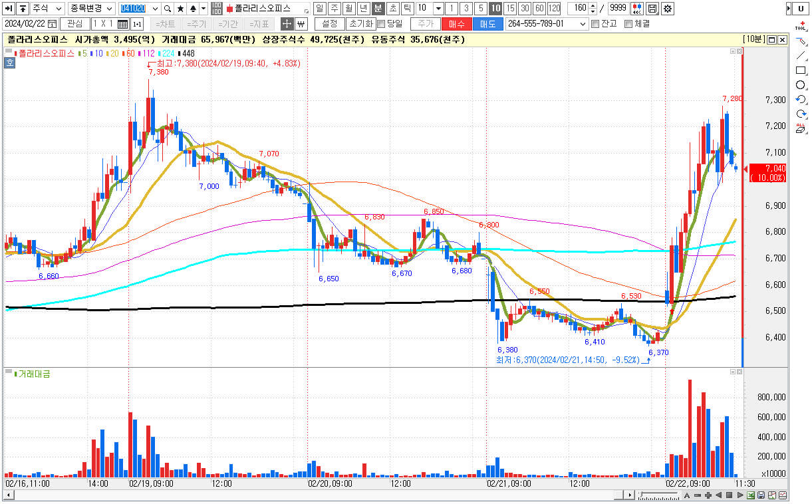The width and height of the screenshot is (812, 504).
Task: Open the interval dropdown showing 10
Action: click(438, 9)
